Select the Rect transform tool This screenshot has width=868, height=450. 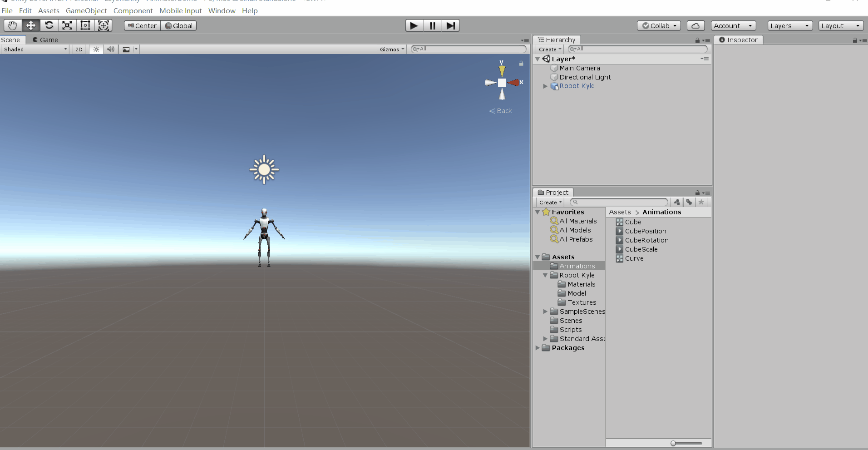(x=85, y=25)
